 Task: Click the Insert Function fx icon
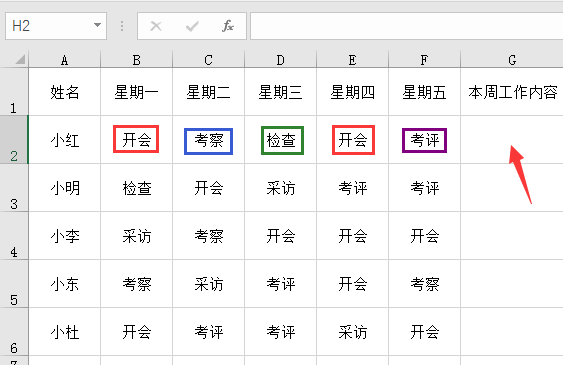228,26
